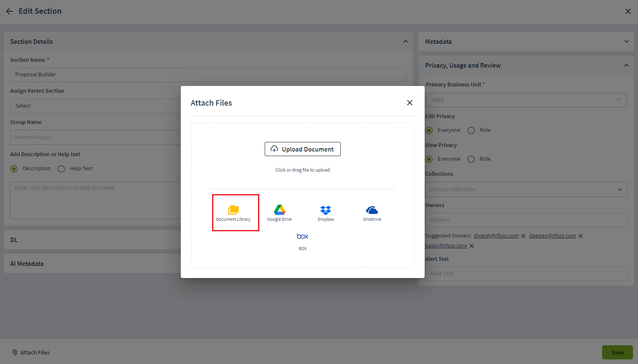This screenshot has width=638, height=364.
Task: Open Document Library in Attach Files dialog
Action: pos(233,213)
